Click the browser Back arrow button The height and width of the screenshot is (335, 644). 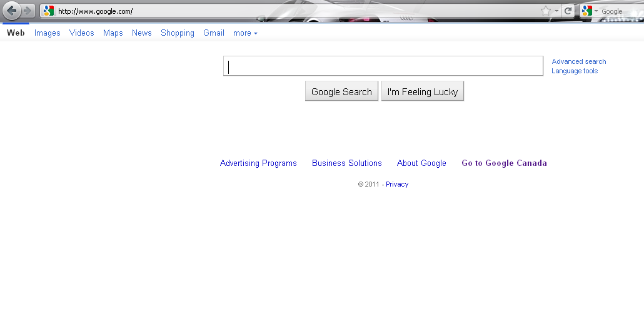coord(11,11)
